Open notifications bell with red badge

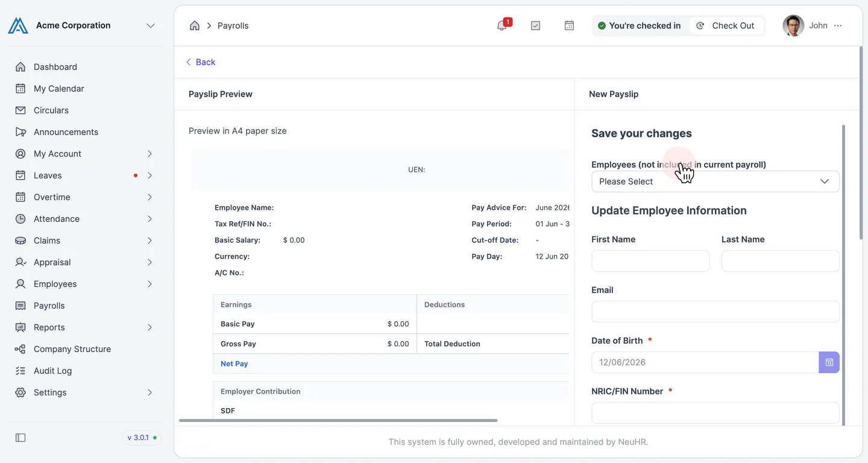pyautogui.click(x=502, y=25)
